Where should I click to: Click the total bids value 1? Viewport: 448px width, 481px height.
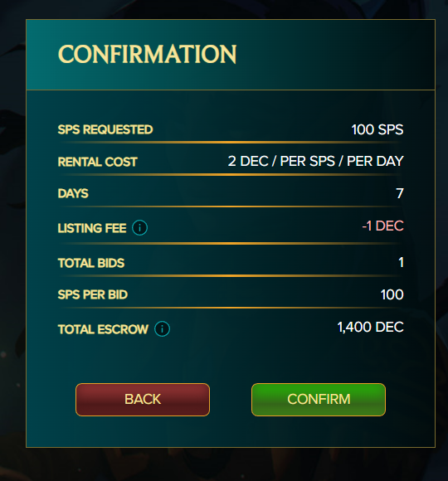click(x=401, y=262)
